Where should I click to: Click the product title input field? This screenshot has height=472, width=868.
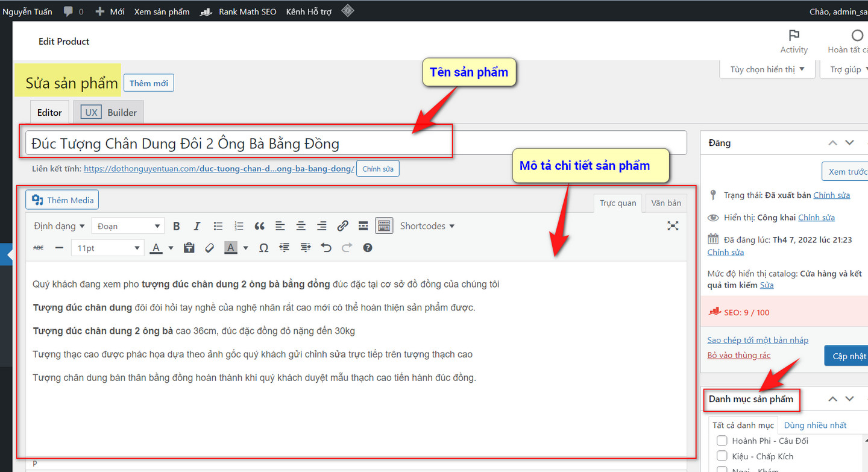[356, 143]
